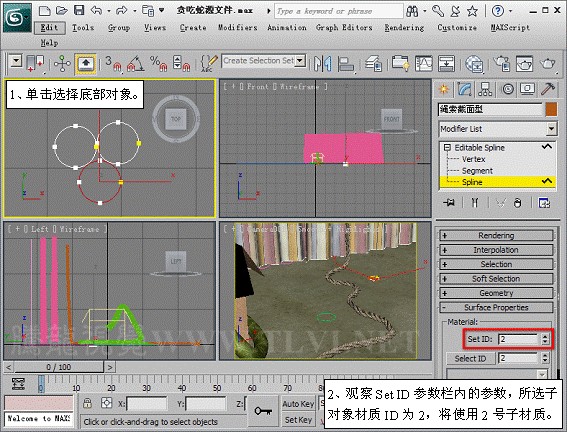This screenshot has width=567, height=432.
Task: Open the Edit menu
Action: coord(50,27)
